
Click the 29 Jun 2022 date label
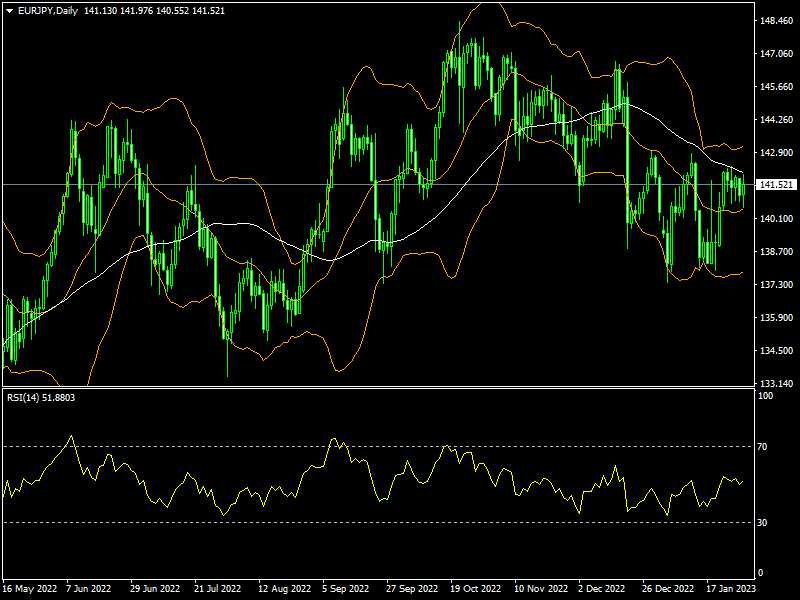point(155,588)
